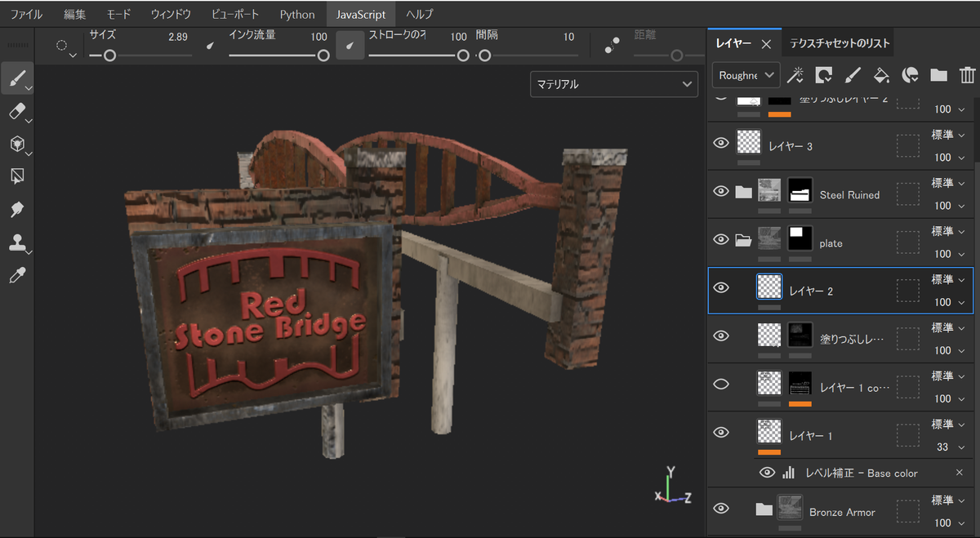Open opacity dropdown of レイヤー 1
980x538 pixels.
pyautogui.click(x=951, y=447)
